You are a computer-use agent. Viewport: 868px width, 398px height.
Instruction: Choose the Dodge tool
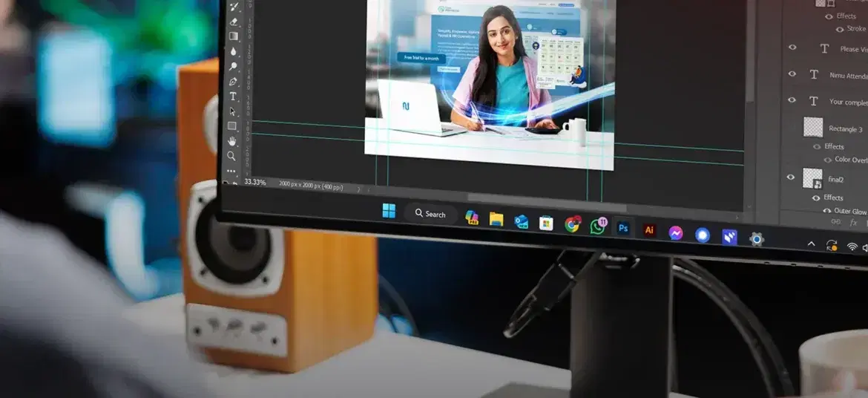(x=233, y=67)
